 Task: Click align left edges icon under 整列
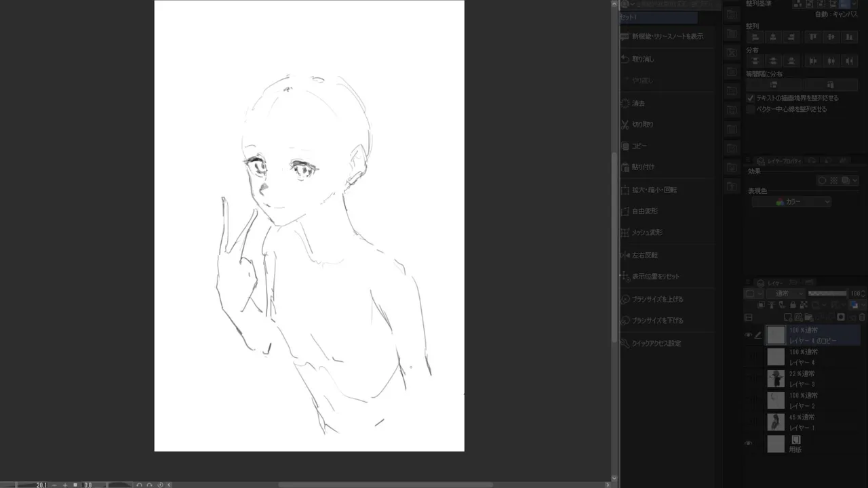point(755,37)
